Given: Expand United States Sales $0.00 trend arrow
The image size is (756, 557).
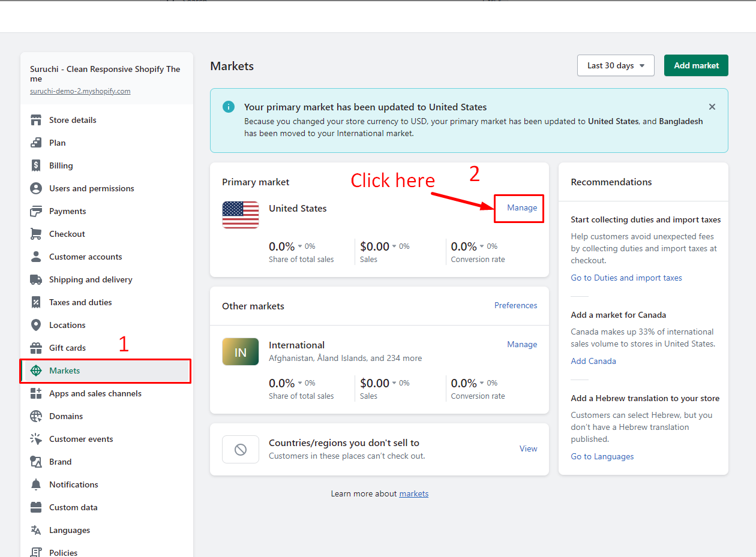Looking at the screenshot, I should pos(394,246).
